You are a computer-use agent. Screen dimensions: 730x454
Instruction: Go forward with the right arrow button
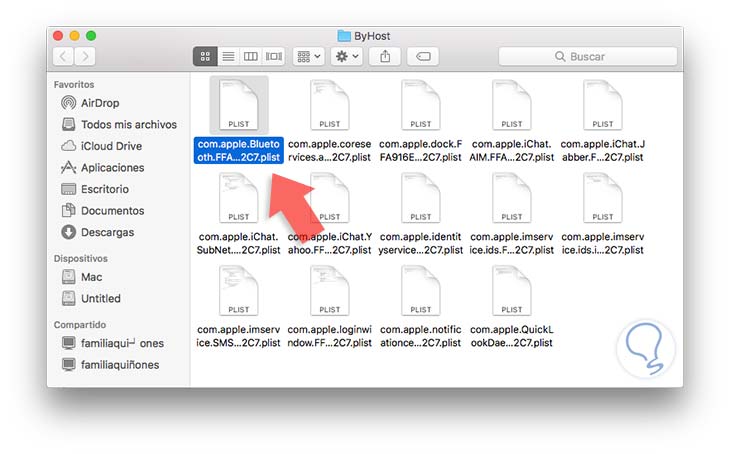click(x=85, y=56)
